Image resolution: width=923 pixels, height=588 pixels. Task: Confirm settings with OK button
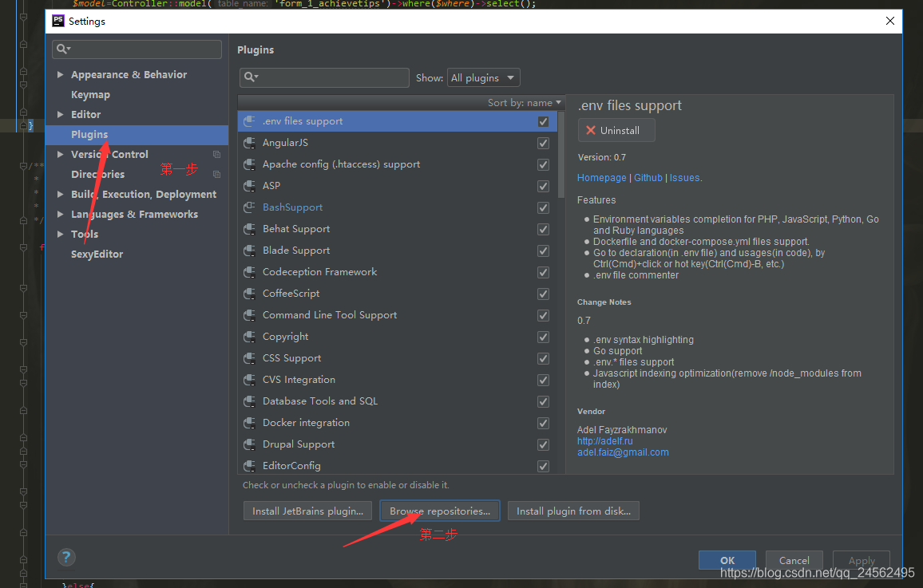pyautogui.click(x=727, y=560)
